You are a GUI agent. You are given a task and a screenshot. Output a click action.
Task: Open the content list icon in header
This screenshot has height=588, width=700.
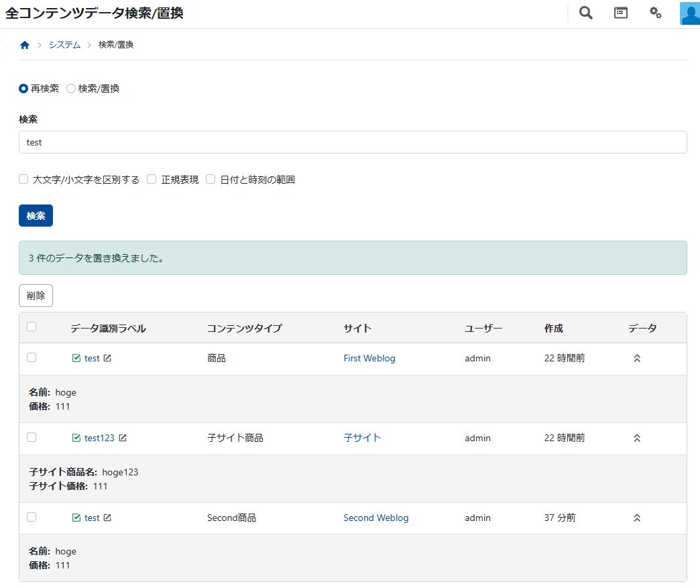click(x=621, y=13)
